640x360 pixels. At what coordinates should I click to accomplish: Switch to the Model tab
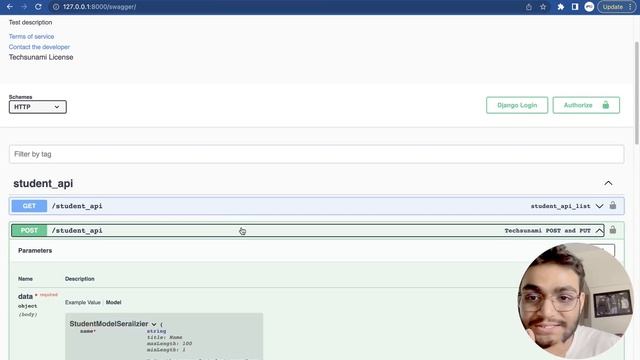(113, 302)
